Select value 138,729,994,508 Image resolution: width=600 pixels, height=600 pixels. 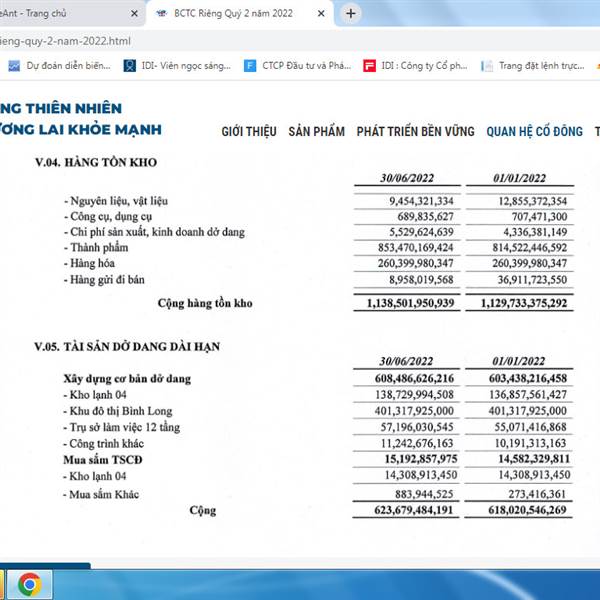pyautogui.click(x=414, y=395)
